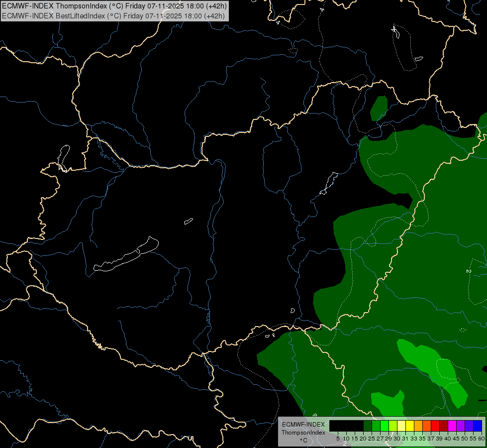Click the ThompsonIndex title line in header
Viewport: 487px width, 448px height.
click(x=114, y=6)
